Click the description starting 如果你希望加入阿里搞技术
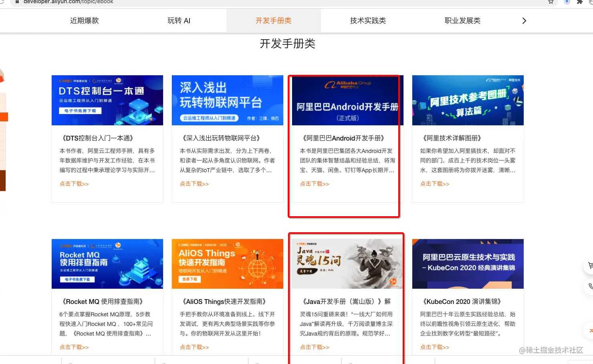The height and width of the screenshot is (364, 593). click(x=468, y=161)
